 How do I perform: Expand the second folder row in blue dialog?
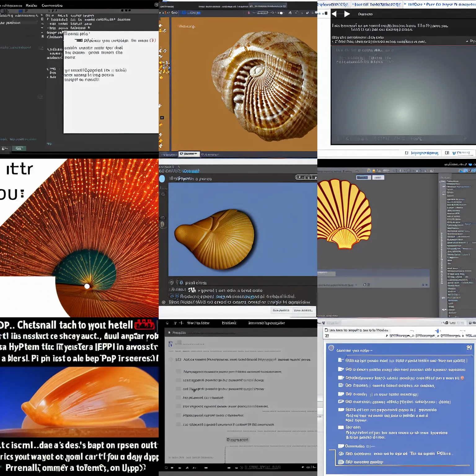[x=341, y=369]
